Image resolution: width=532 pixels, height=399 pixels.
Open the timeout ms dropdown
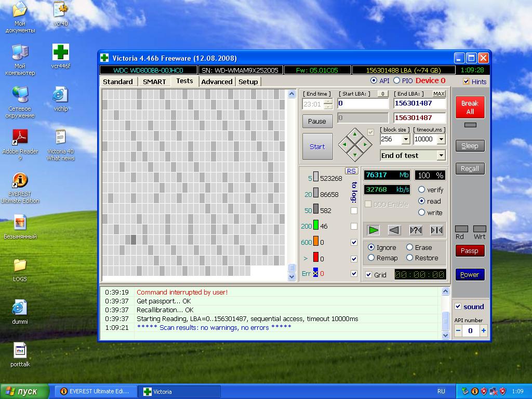441,139
